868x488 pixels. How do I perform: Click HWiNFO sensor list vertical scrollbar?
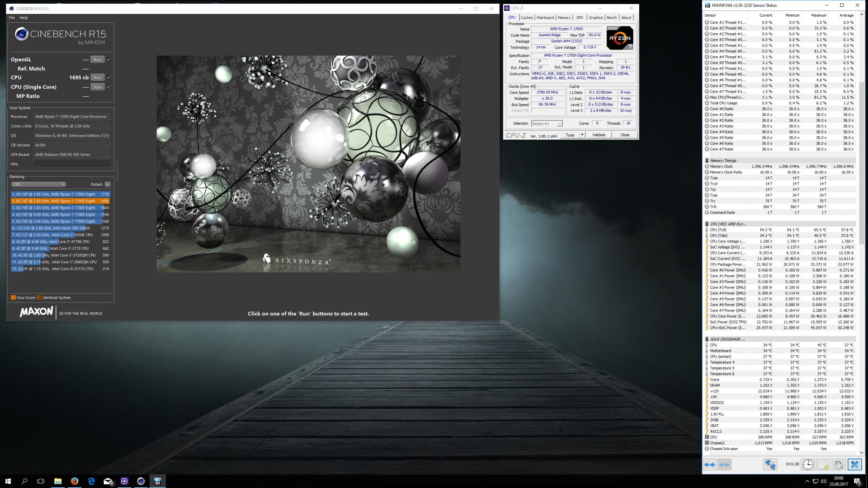pos(862,163)
